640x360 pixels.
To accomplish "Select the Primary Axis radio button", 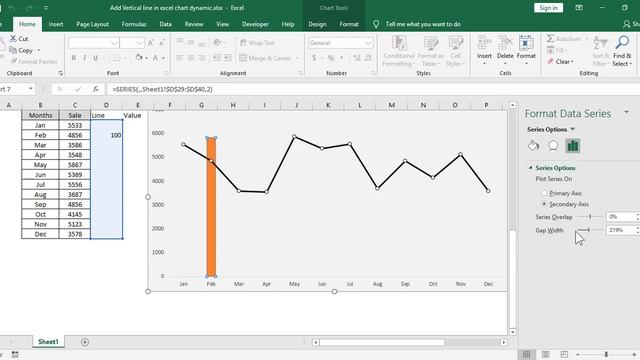I will (x=544, y=193).
